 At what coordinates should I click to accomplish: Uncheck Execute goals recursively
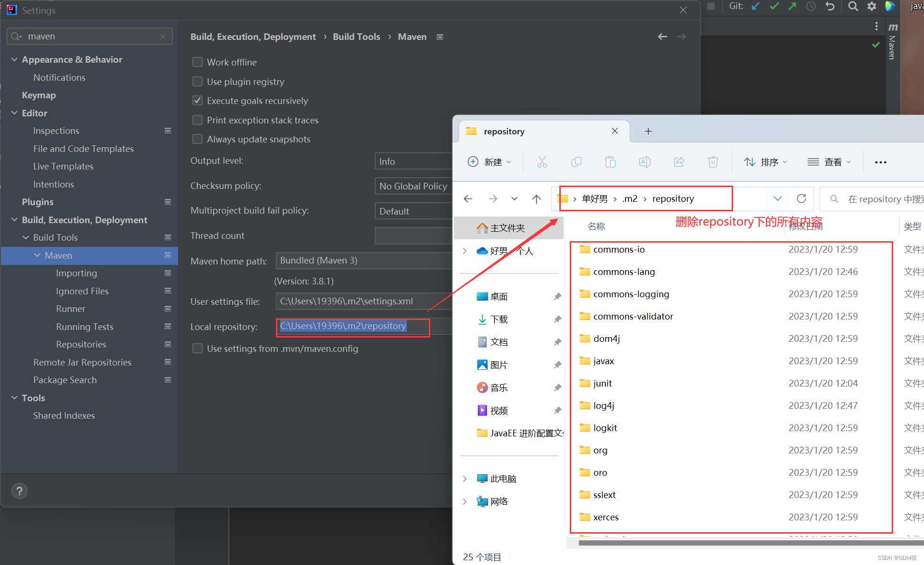click(x=198, y=101)
